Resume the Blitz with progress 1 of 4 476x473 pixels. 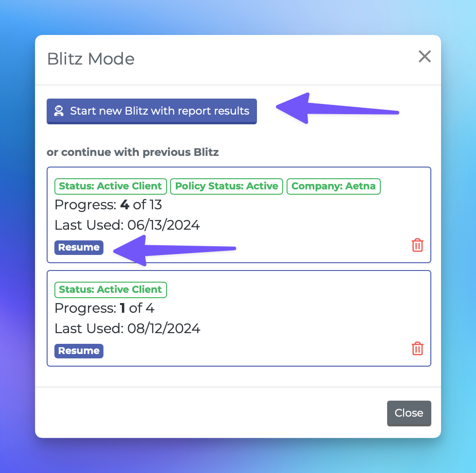79,351
